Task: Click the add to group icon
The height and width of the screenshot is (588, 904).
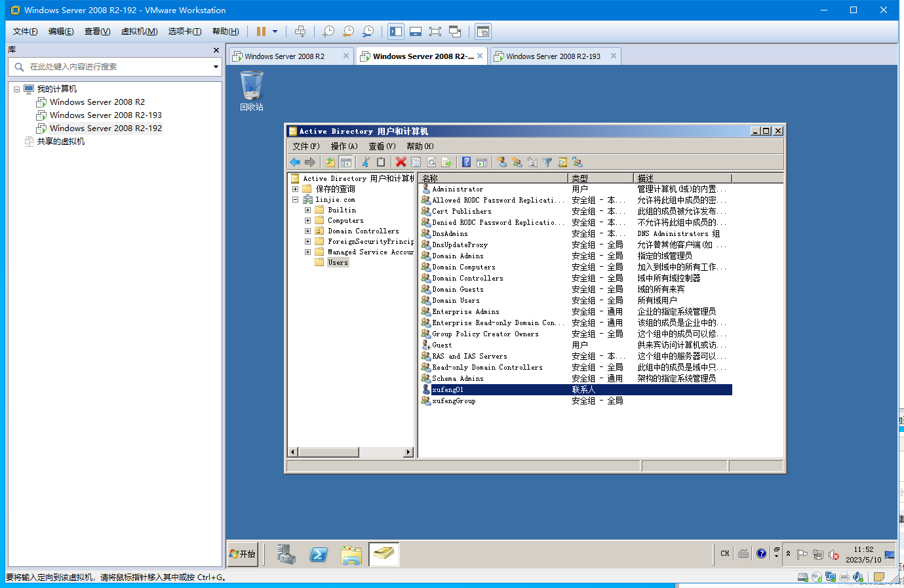Action: tap(578, 162)
